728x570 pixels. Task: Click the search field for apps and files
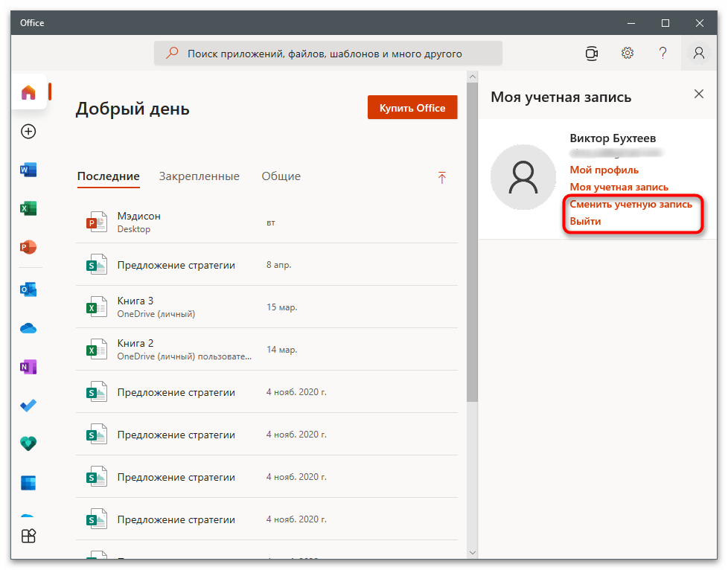[328, 54]
